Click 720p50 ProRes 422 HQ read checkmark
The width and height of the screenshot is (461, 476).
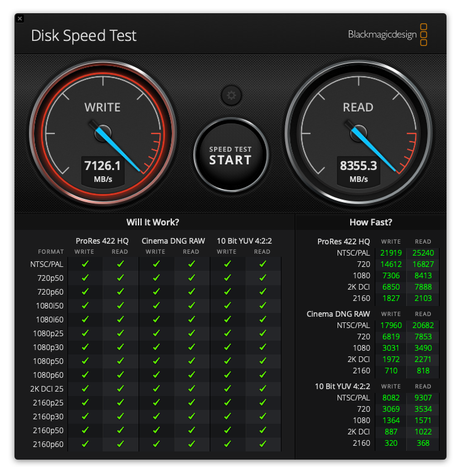click(x=120, y=278)
